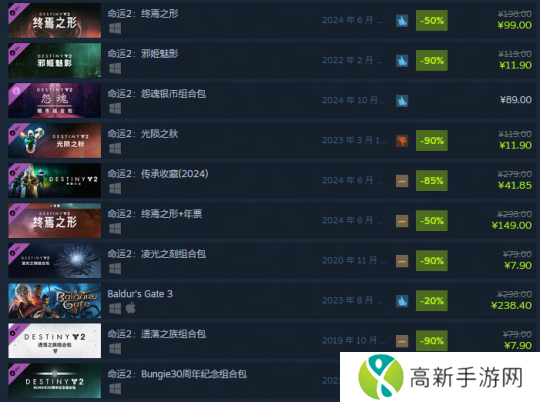Viewport: 540px width, 402px height.
Task: Open 命运2：Bungie30周年纪念组合包 title
Action: tap(177, 374)
